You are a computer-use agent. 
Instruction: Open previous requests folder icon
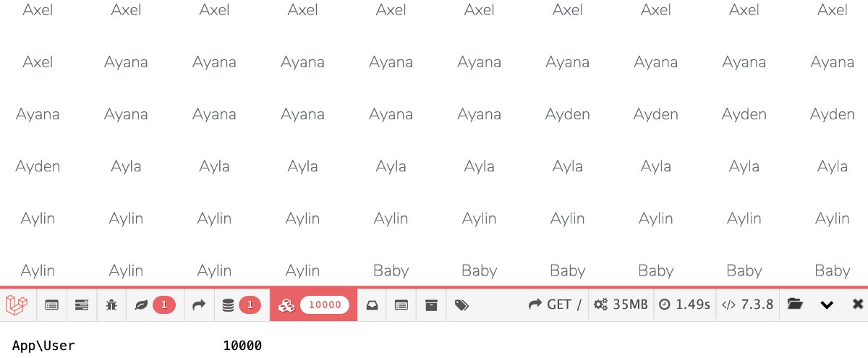pyautogui.click(x=795, y=304)
